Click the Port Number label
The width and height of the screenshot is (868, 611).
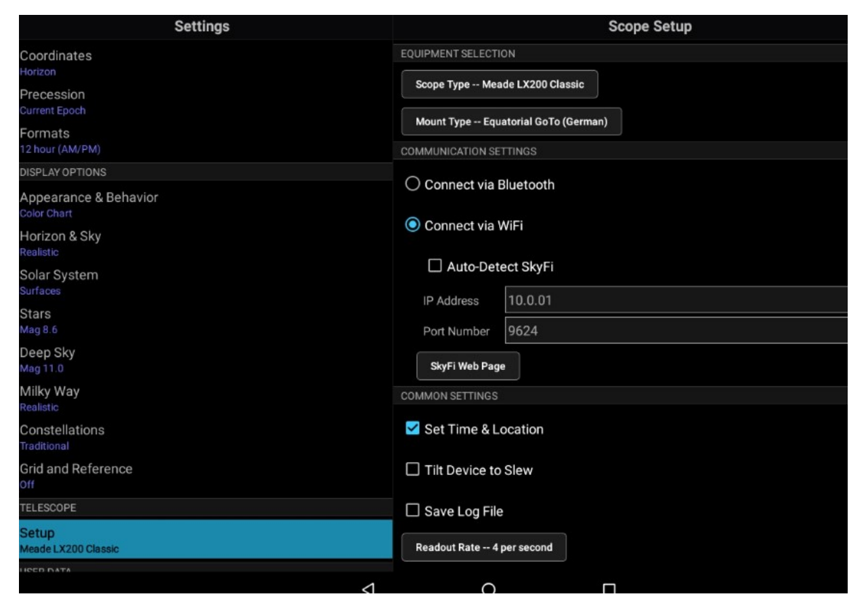[x=457, y=332]
